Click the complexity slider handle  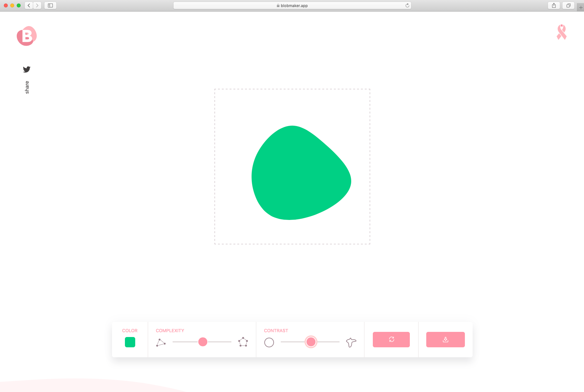click(203, 342)
